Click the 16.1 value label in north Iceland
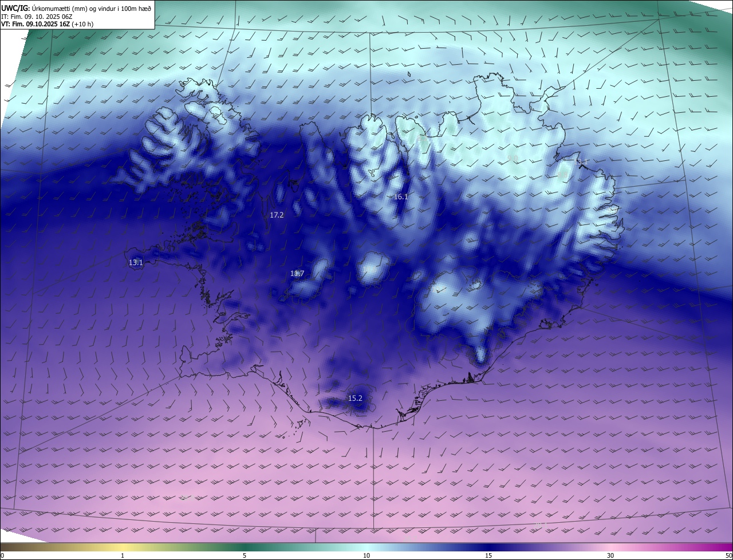The image size is (733, 560). (x=401, y=197)
